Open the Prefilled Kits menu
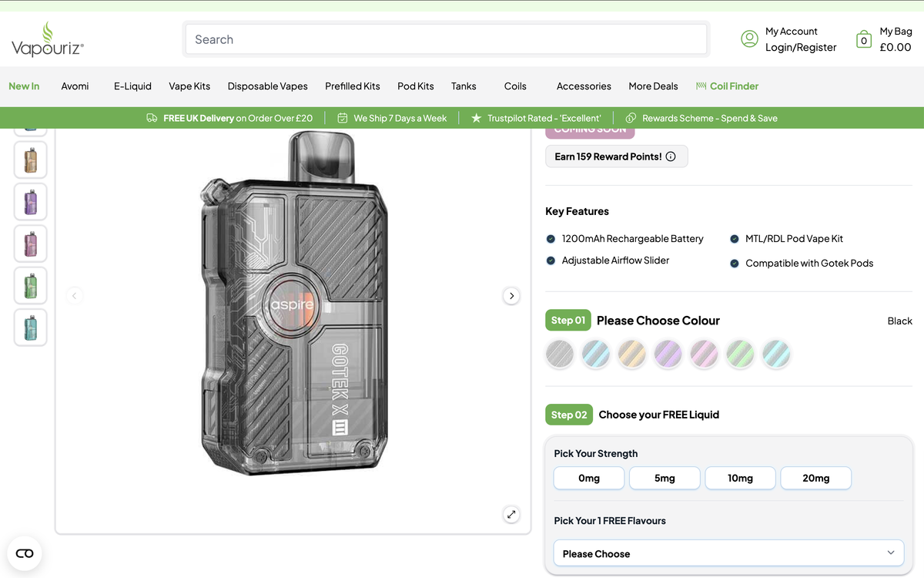The height and width of the screenshot is (578, 924). tap(353, 86)
